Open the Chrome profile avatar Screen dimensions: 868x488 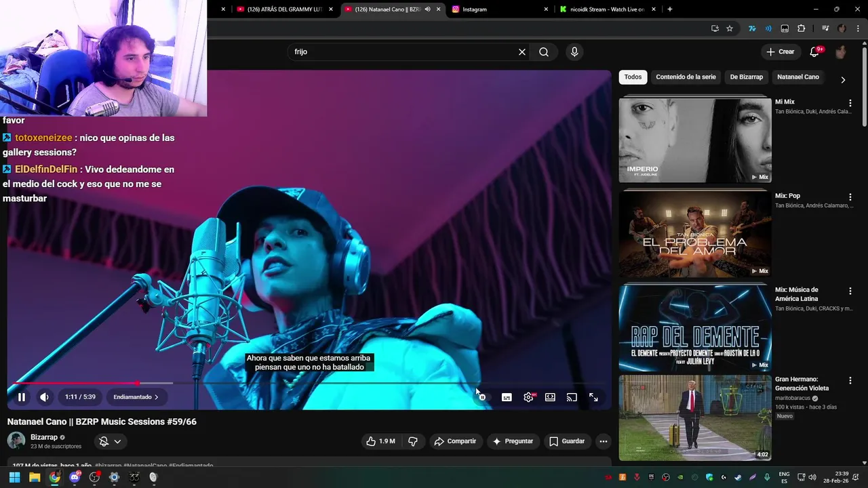(x=842, y=28)
